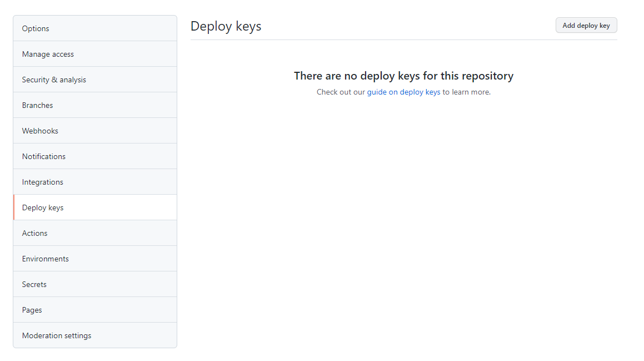The width and height of the screenshot is (644, 361).
Task: Follow the guide on deploy keys link
Action: point(403,92)
